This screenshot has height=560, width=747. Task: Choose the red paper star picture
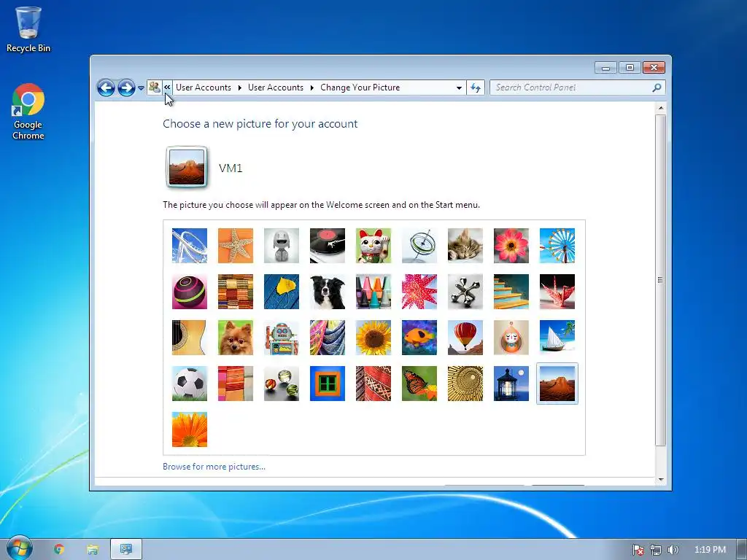pyautogui.click(x=419, y=292)
